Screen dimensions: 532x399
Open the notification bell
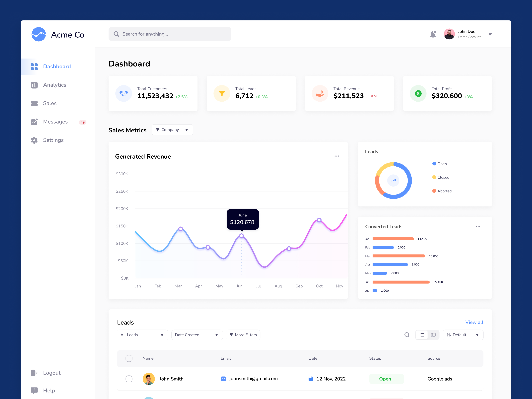tap(433, 34)
